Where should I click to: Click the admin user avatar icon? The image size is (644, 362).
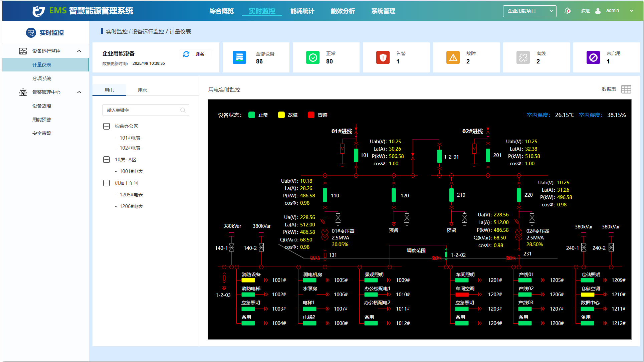[x=598, y=11]
